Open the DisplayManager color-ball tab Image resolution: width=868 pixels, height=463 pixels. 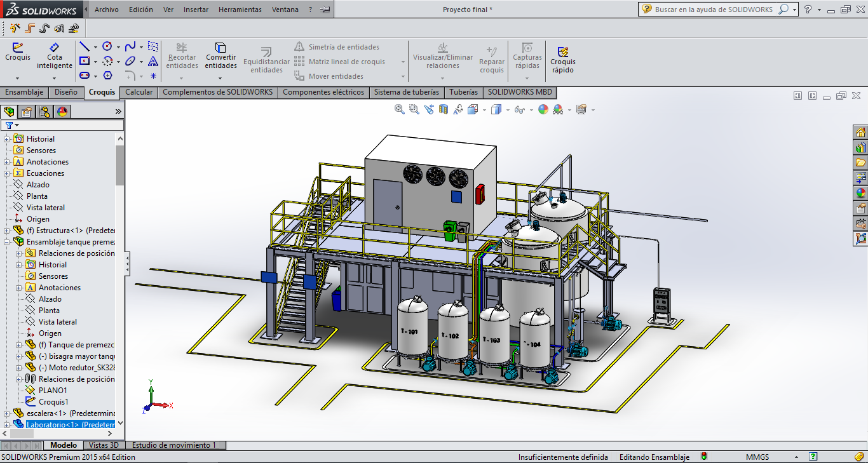[62, 112]
